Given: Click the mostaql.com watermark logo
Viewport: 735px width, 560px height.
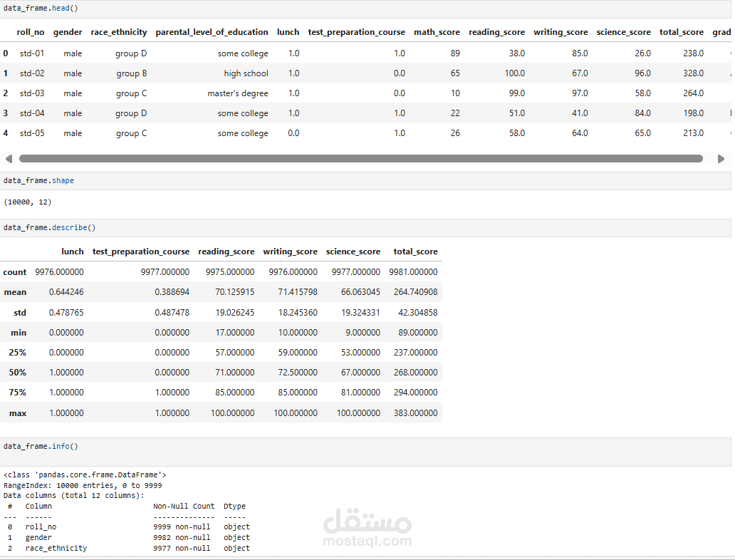Looking at the screenshot, I should click(367, 530).
